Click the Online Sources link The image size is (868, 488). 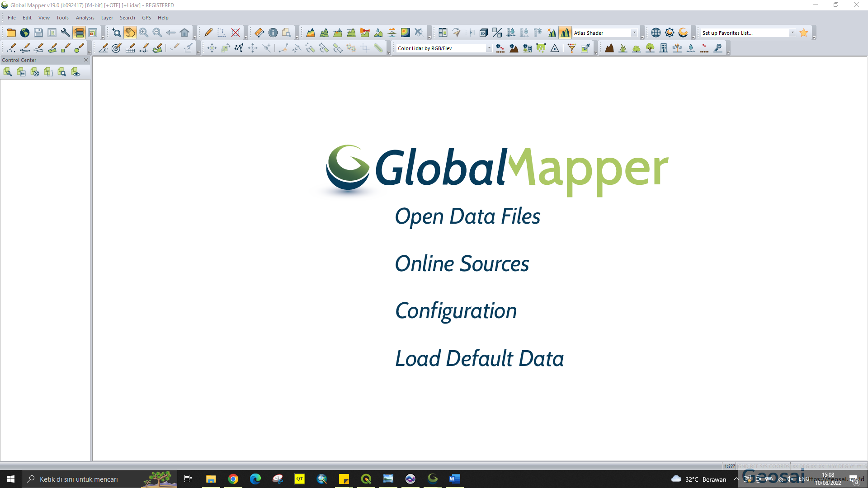click(462, 264)
